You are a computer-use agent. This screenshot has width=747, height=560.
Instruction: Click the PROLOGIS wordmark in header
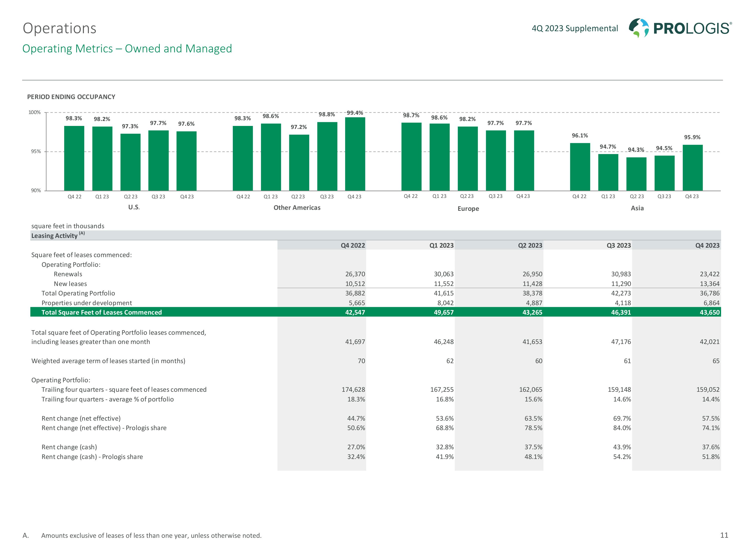(x=692, y=28)
